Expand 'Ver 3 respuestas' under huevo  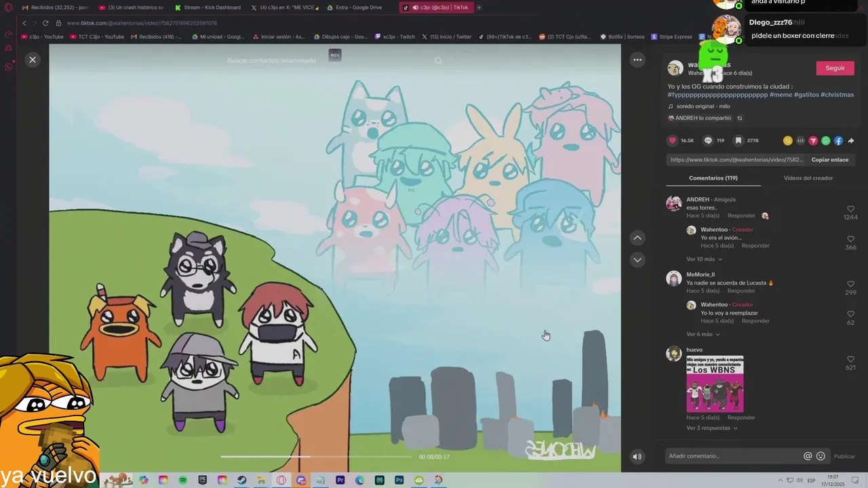pos(712,428)
